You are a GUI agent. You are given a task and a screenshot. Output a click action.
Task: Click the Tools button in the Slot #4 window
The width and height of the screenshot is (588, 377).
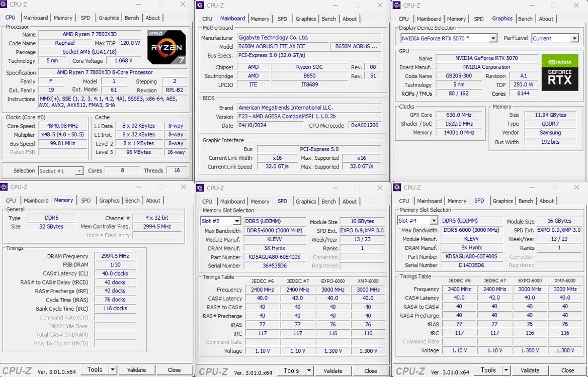coord(488,370)
